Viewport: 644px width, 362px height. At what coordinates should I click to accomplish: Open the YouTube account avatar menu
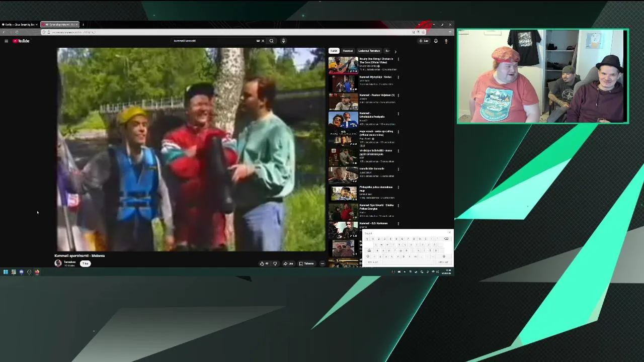446,41
